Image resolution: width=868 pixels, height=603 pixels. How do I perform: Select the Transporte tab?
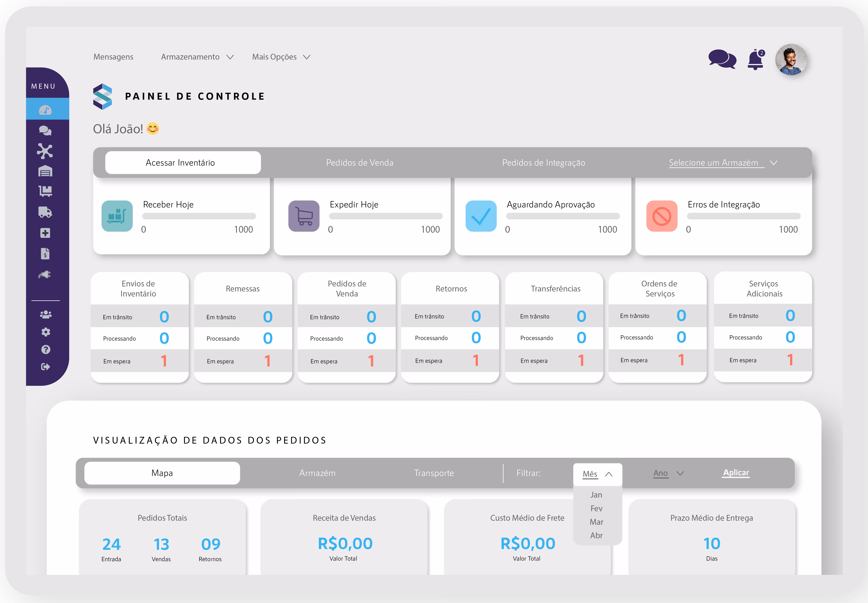434,473
